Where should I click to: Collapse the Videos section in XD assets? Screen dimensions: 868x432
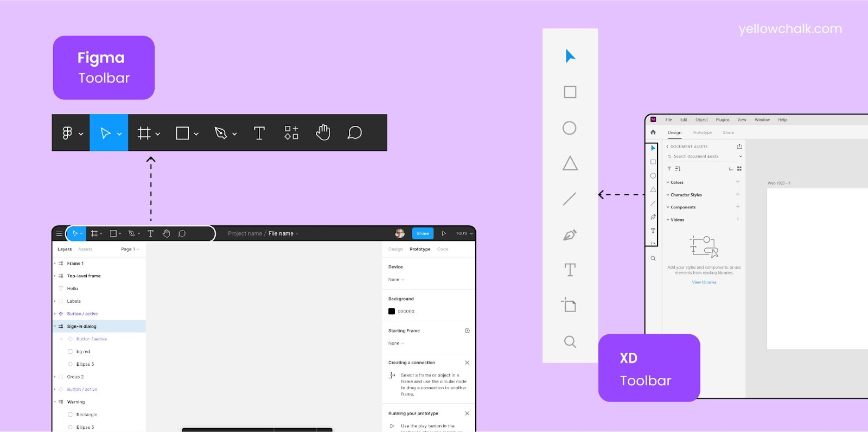668,219
